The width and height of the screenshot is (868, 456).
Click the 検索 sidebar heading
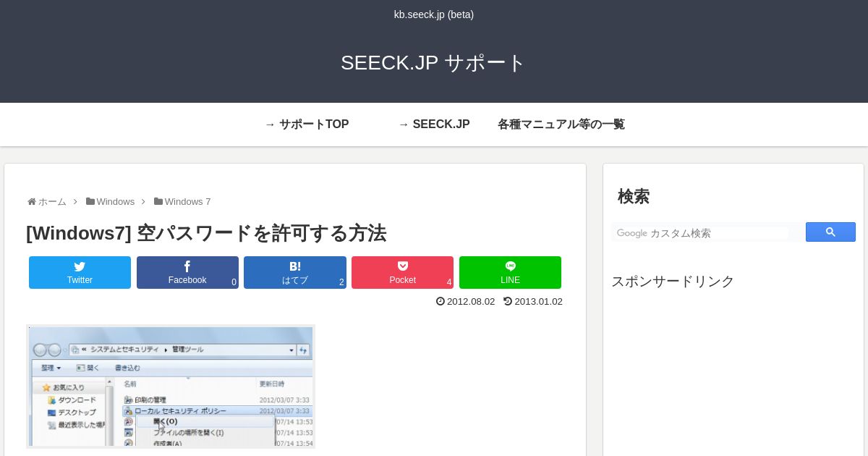(634, 196)
